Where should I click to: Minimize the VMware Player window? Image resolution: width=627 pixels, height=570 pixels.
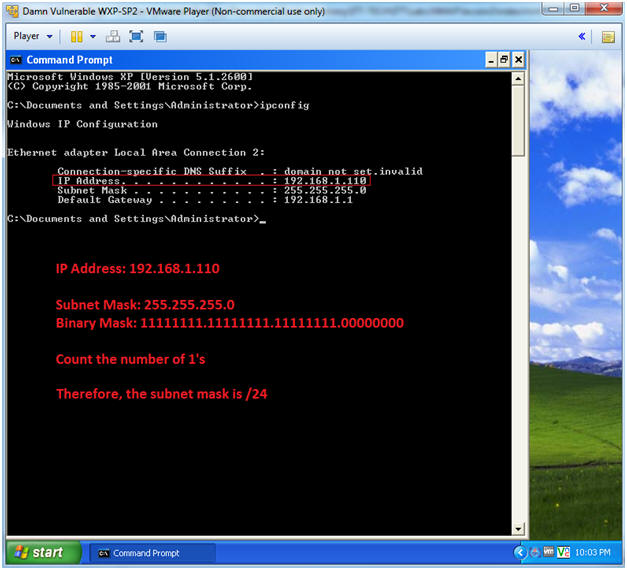pyautogui.click(x=554, y=8)
